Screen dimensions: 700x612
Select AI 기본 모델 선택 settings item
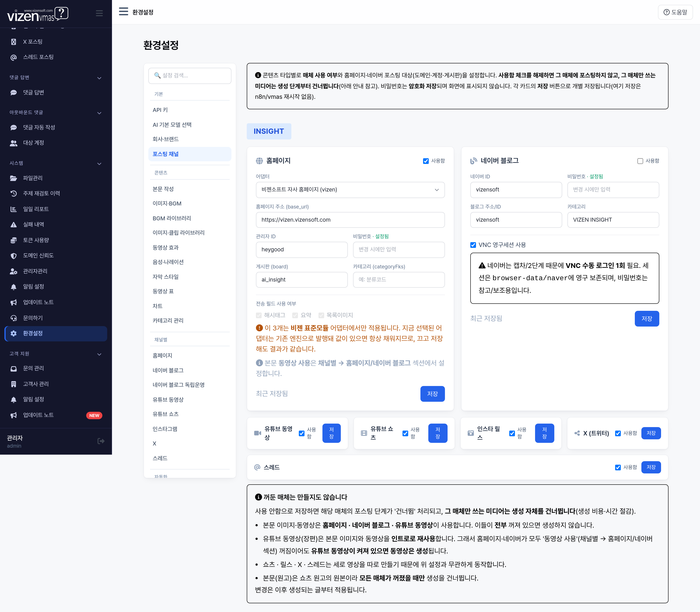click(190, 125)
